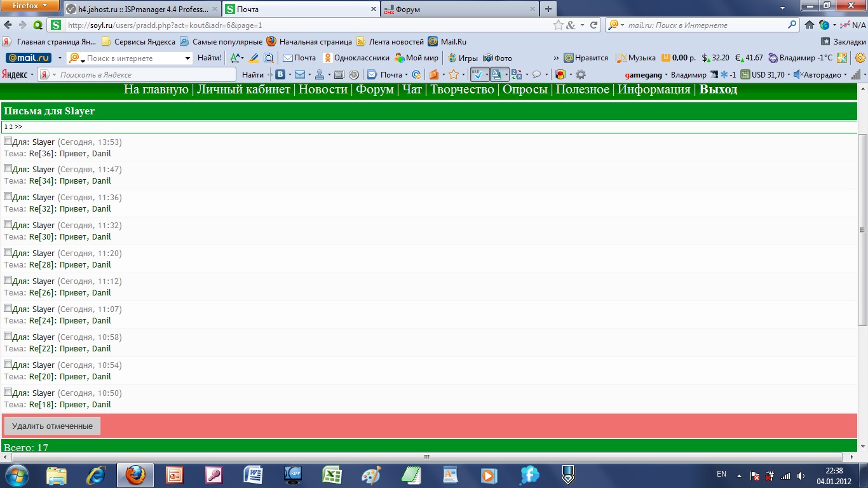The image size is (868, 488).
Task: Tick the checkbox for message Re[20]
Action: 8,364
